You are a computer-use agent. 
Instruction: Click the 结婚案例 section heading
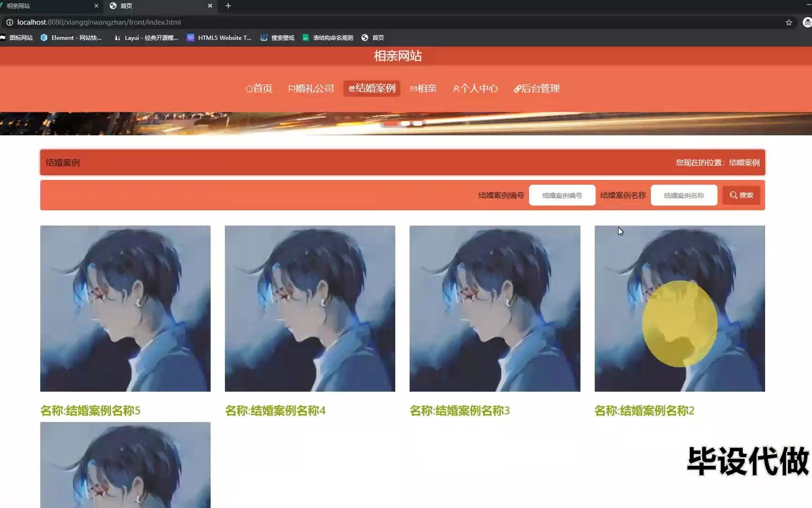tap(62, 163)
